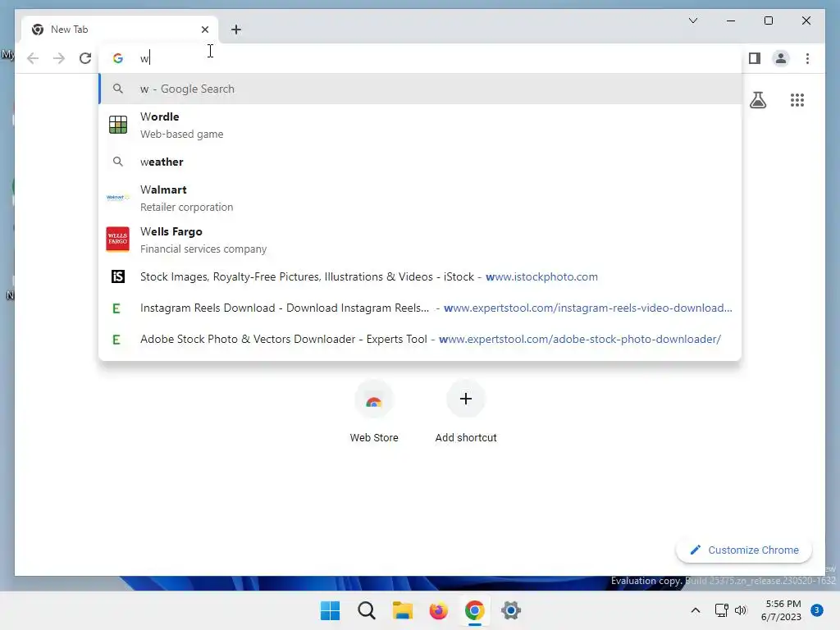This screenshot has height=630, width=840.
Task: Open the Search Labs flask icon
Action: click(757, 100)
